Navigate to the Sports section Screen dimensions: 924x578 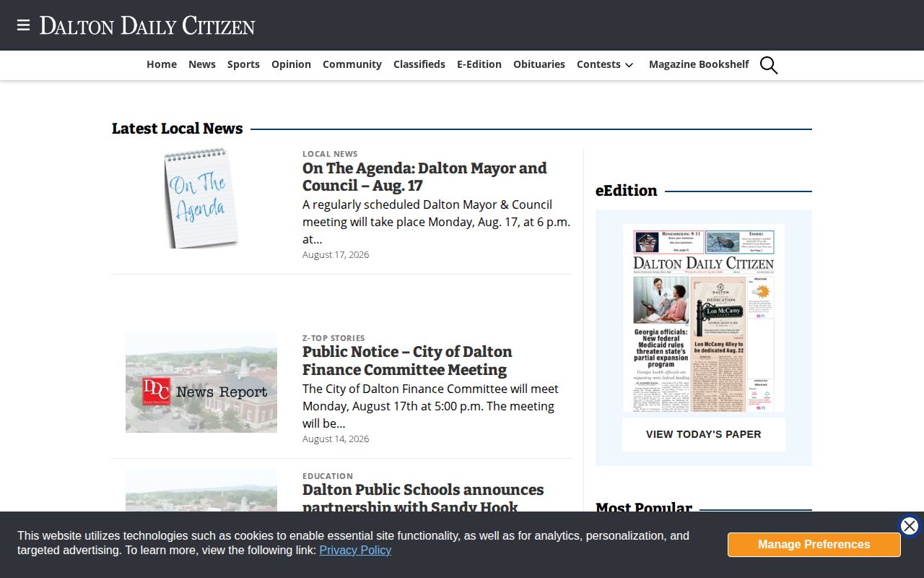(243, 64)
